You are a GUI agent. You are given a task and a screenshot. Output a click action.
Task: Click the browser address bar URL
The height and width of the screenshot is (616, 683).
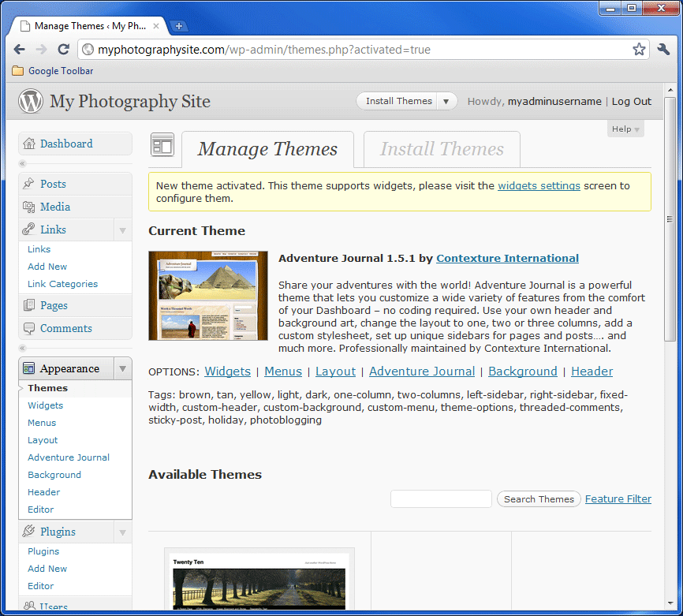click(264, 50)
